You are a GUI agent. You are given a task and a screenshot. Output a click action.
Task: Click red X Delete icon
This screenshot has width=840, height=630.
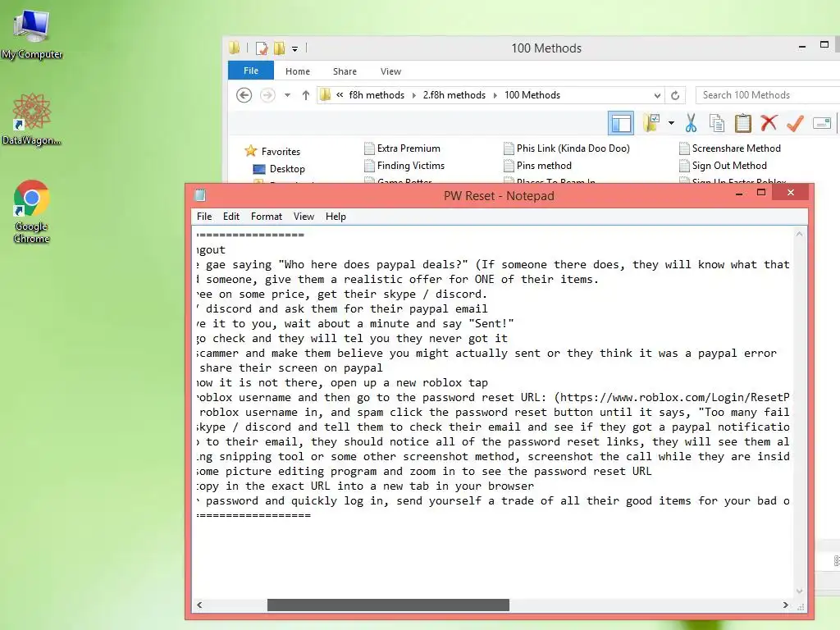[769, 123]
